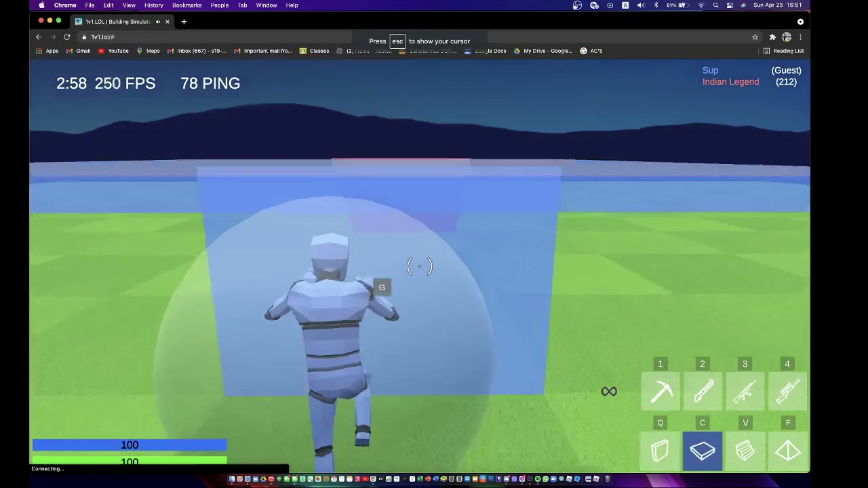This screenshot has height=488, width=868.
Task: Click the 2:58 match timer
Action: click(x=71, y=83)
